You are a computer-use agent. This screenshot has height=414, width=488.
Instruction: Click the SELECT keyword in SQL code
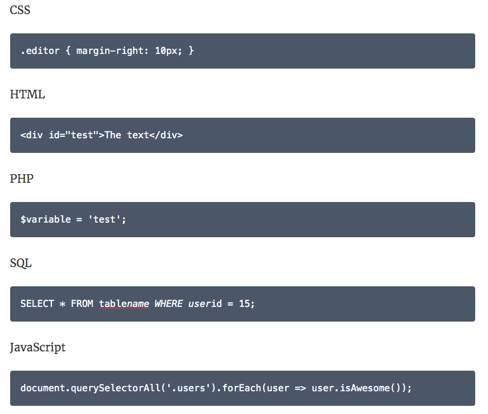click(37, 304)
